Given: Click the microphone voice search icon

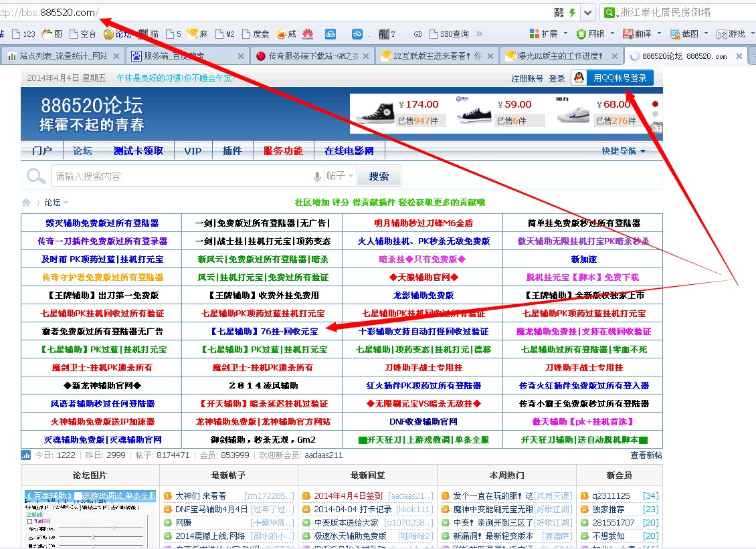Looking at the screenshot, I should 317,177.
